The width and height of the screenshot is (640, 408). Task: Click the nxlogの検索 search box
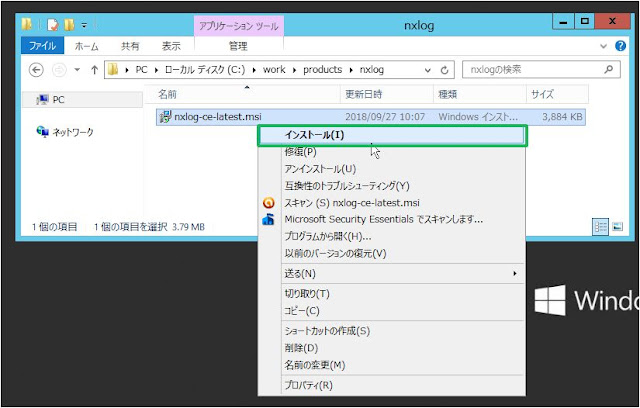(x=542, y=70)
